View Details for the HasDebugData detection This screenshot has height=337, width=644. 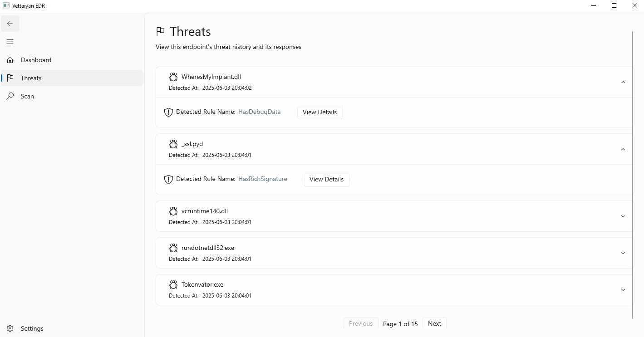(x=320, y=112)
